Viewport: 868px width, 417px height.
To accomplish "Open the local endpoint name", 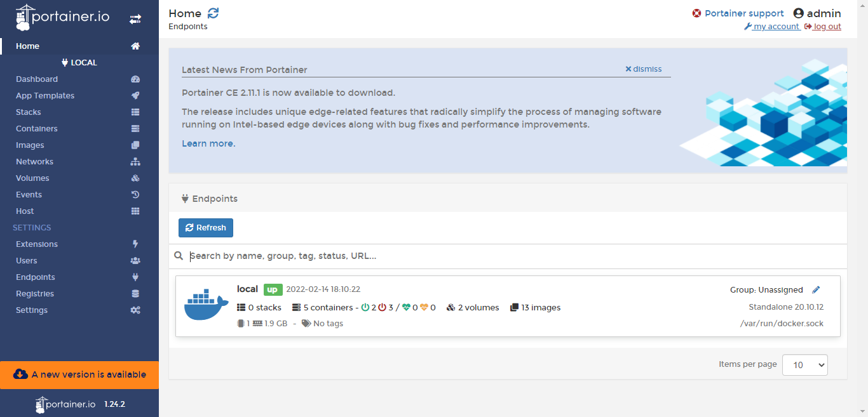I will click(x=247, y=289).
